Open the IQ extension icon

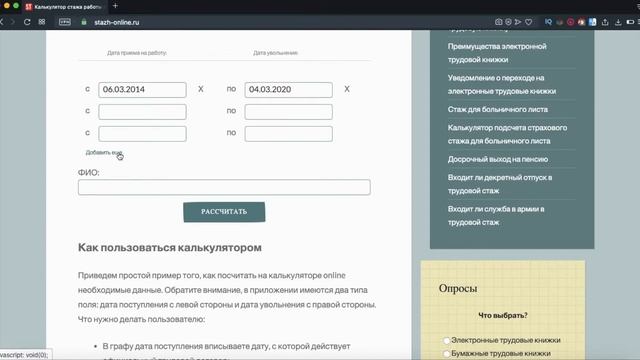[x=548, y=22]
